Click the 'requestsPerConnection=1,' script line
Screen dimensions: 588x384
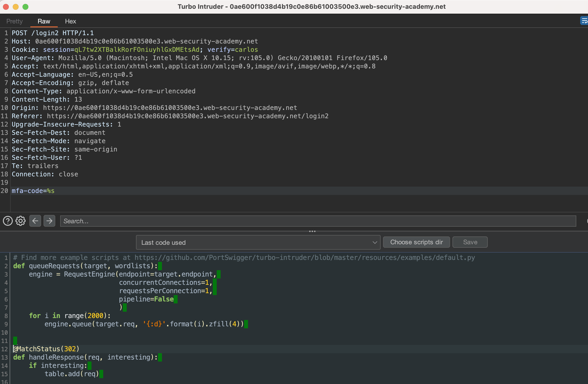(166, 291)
